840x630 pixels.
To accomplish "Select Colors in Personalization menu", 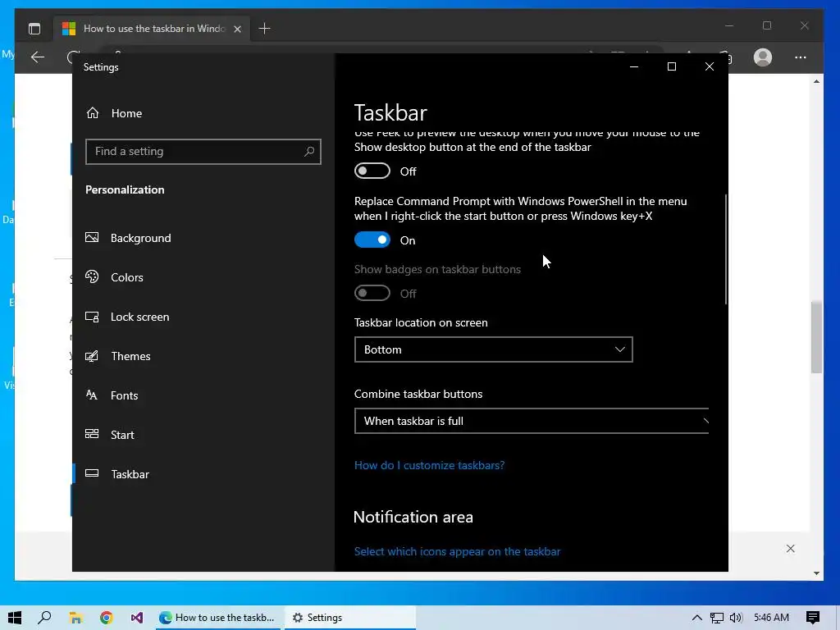I will coord(127,277).
